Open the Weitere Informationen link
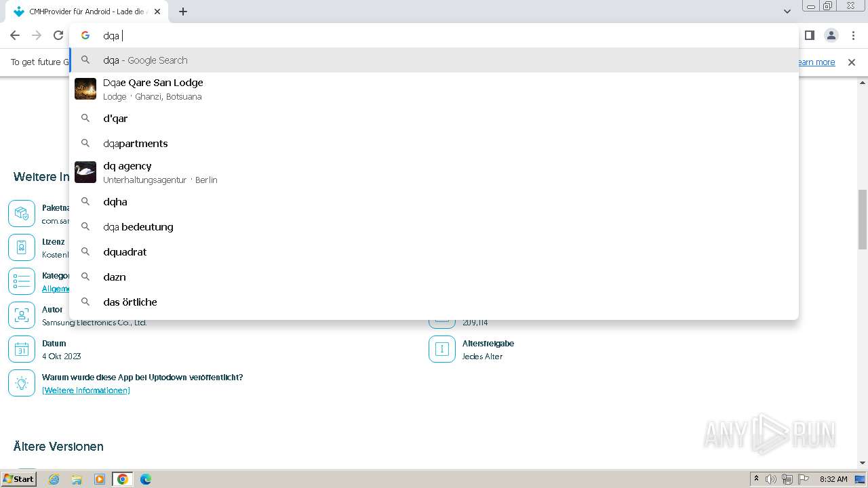Image resolution: width=868 pixels, height=488 pixels. pos(86,390)
